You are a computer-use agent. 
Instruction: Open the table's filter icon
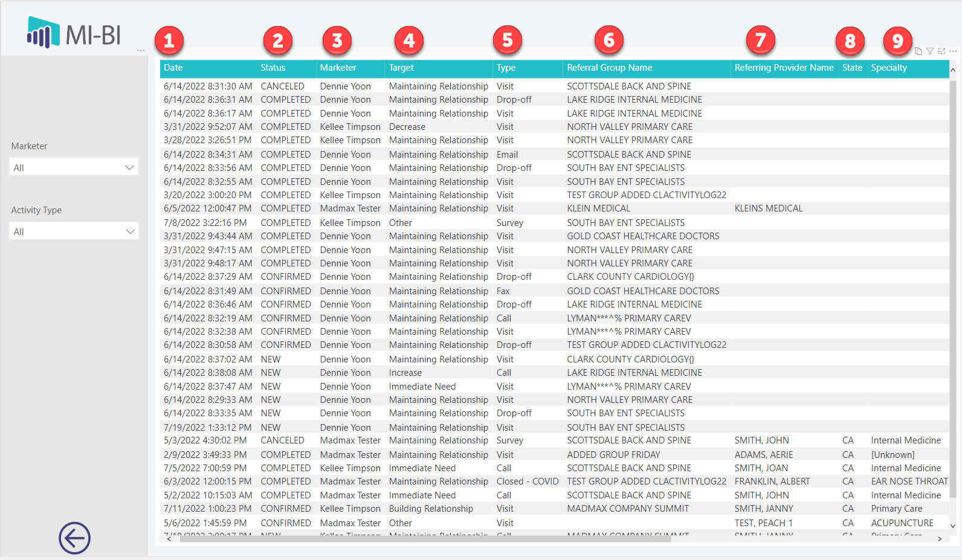point(930,51)
